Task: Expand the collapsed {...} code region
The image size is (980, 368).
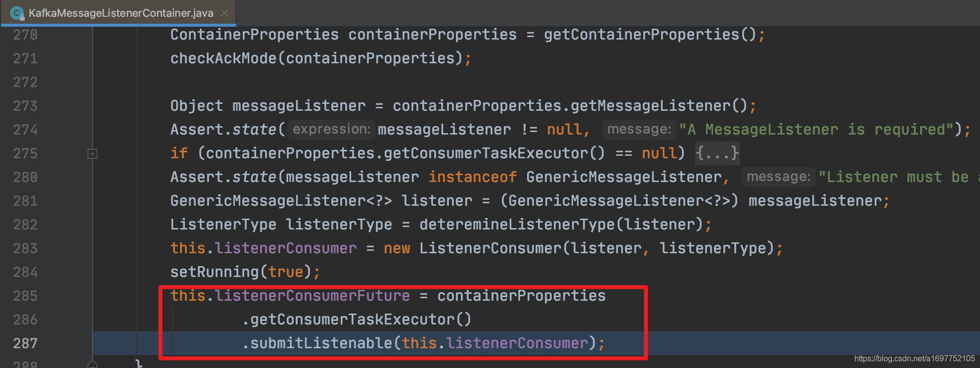Action: (717, 153)
